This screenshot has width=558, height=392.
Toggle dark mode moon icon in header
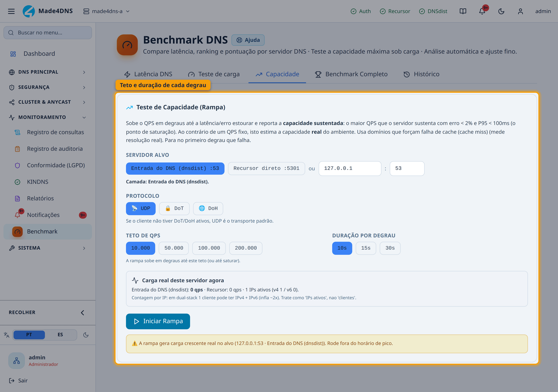coord(501,11)
